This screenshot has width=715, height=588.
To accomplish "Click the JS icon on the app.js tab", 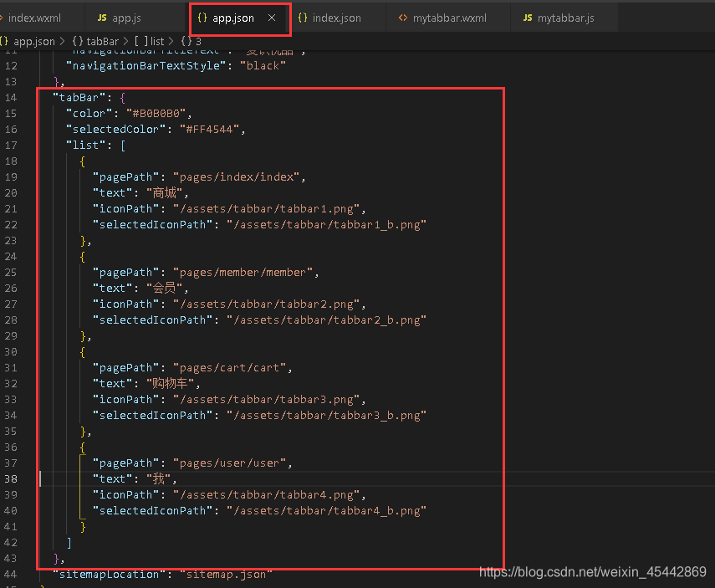I will point(100,17).
